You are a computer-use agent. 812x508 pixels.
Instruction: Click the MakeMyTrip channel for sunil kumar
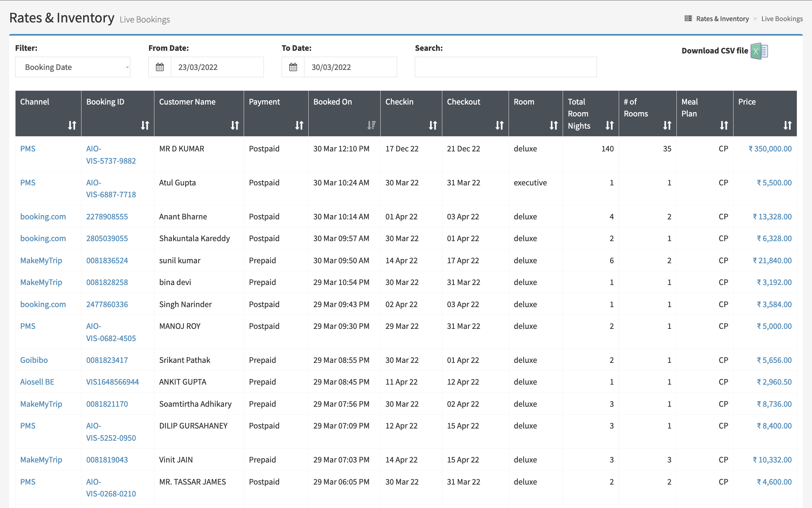click(41, 260)
